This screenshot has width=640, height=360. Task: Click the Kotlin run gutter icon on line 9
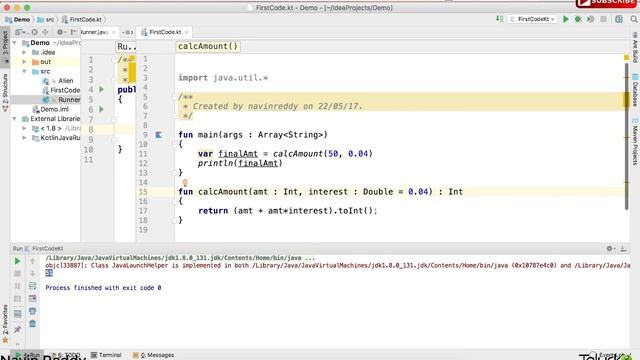(x=158, y=135)
